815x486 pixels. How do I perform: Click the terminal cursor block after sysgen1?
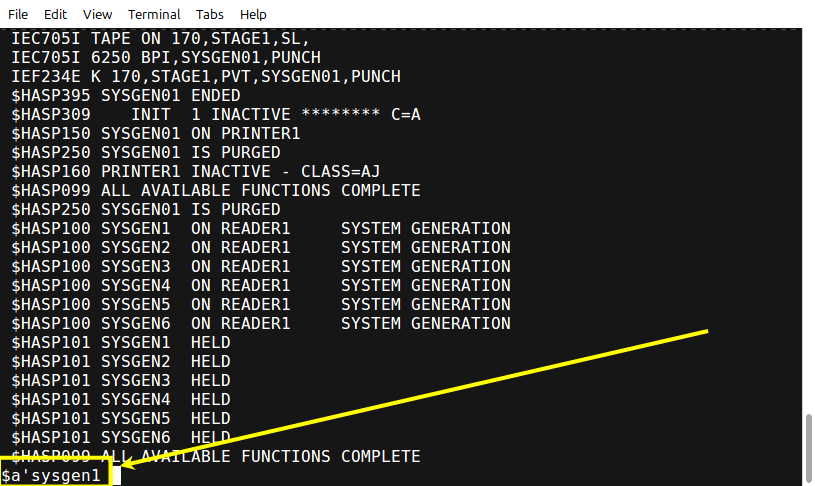[x=116, y=476]
